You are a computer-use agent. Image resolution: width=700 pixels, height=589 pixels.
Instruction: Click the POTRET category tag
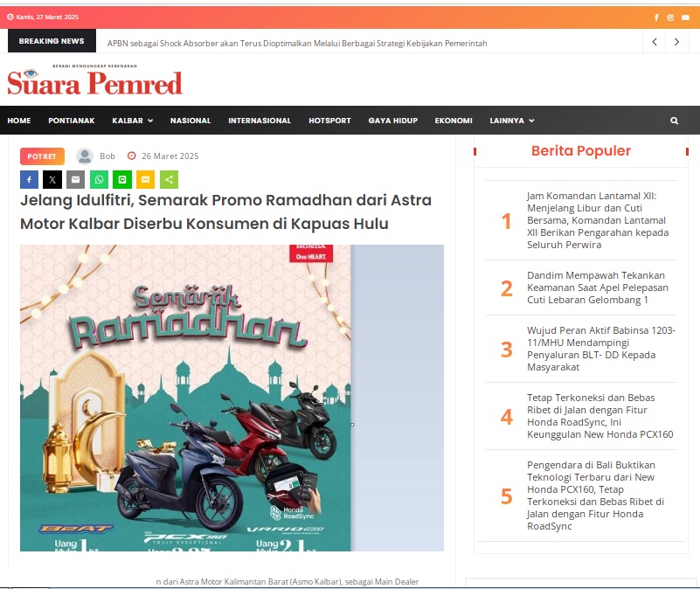click(42, 156)
